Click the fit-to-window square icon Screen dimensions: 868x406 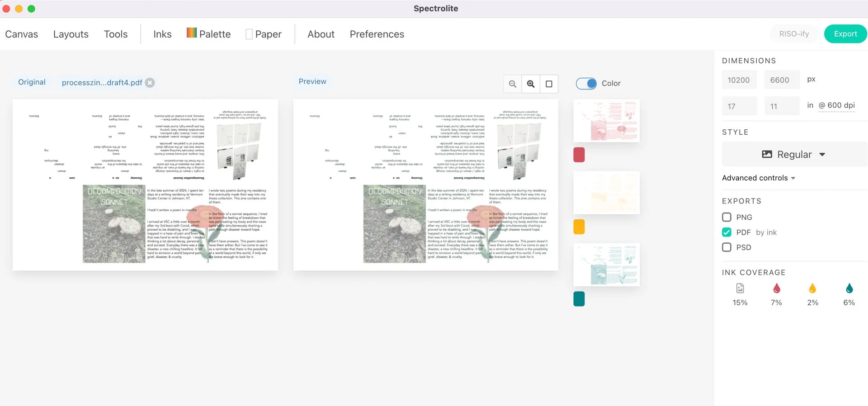(x=549, y=84)
